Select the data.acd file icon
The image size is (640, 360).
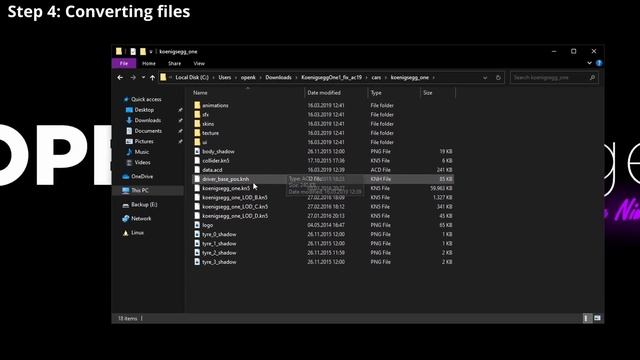[197, 170]
